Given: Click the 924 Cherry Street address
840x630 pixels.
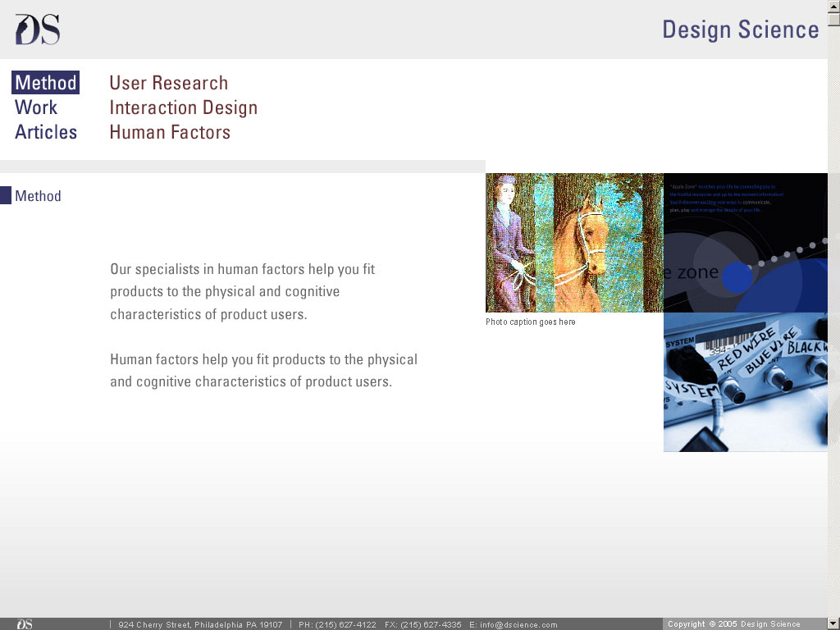Looking at the screenshot, I should coord(199,625).
